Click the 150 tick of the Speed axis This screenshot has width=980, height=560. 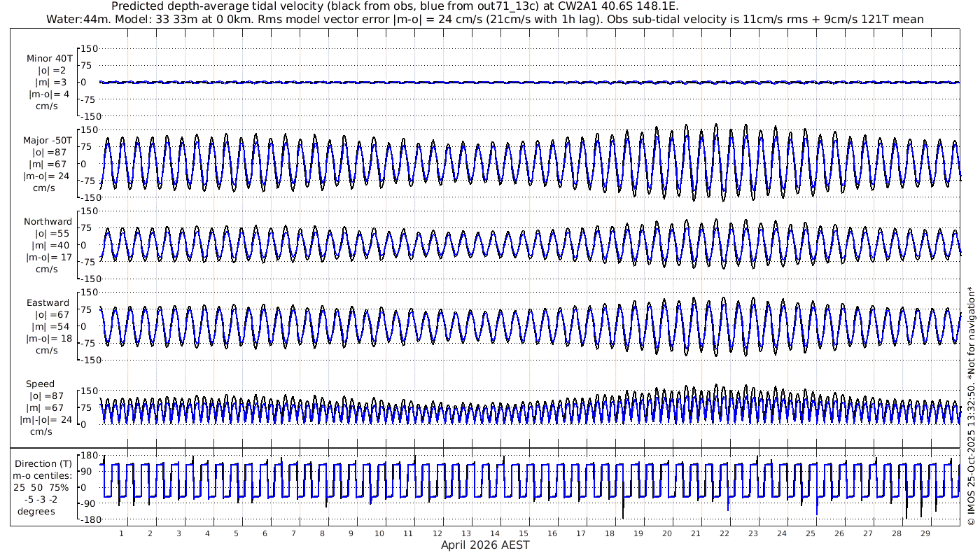(87, 391)
